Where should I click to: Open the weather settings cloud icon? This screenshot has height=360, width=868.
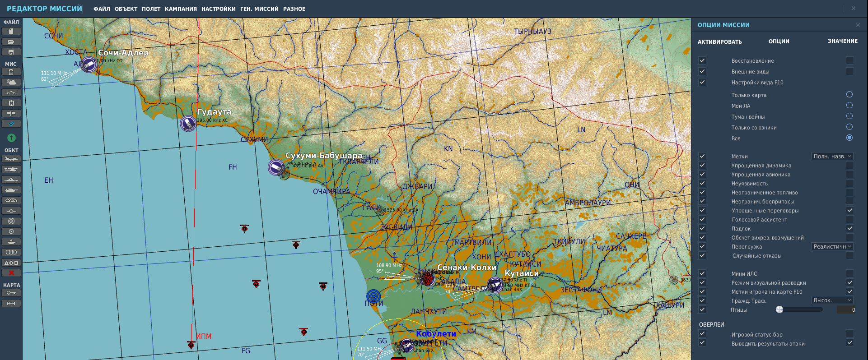[11, 82]
